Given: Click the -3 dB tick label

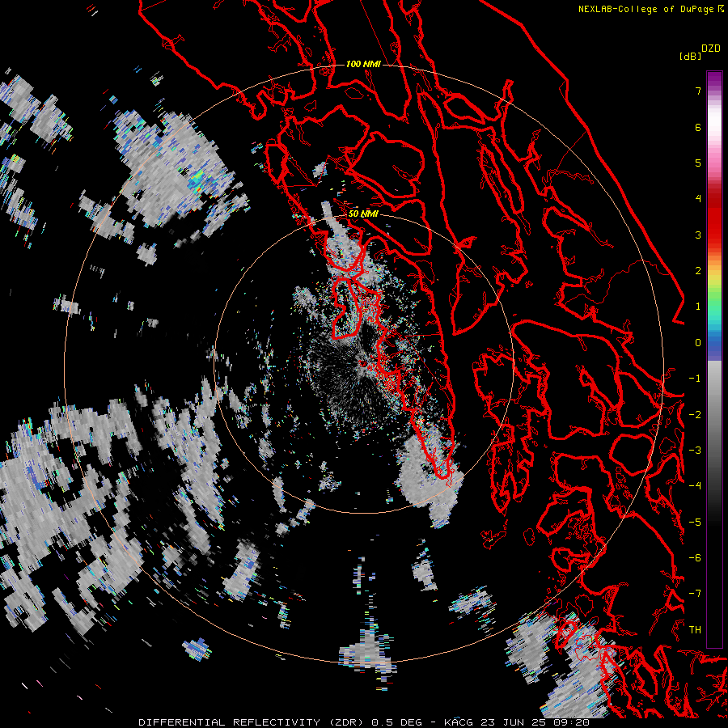Looking at the screenshot, I should tap(695, 451).
